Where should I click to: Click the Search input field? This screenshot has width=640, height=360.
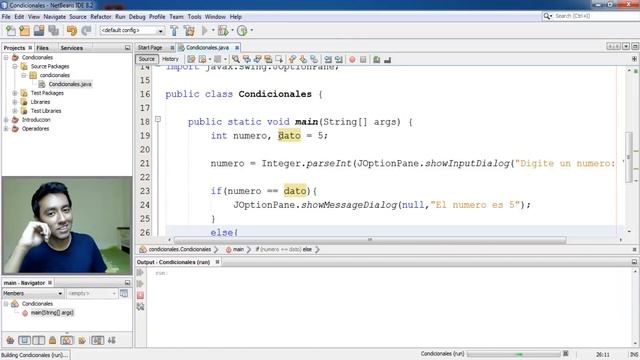[x=596, y=16]
